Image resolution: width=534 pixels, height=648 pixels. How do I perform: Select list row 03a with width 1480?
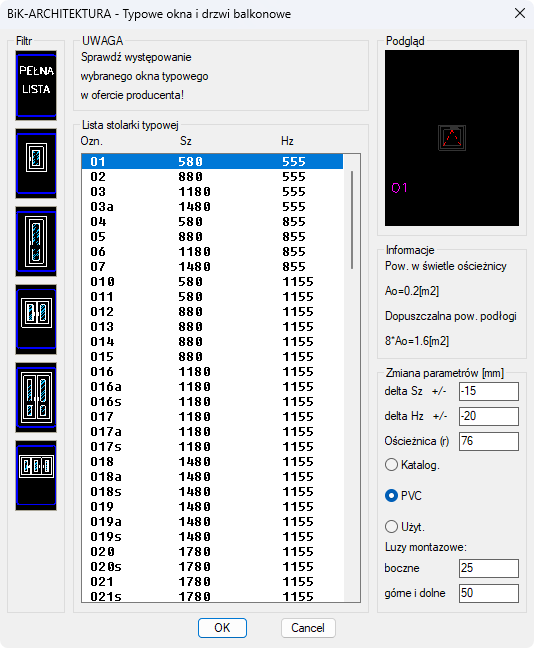(212, 207)
